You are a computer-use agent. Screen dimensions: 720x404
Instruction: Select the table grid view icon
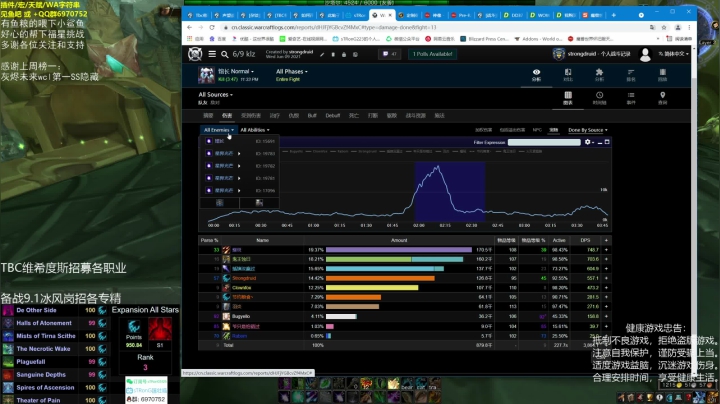pyautogui.click(x=568, y=98)
